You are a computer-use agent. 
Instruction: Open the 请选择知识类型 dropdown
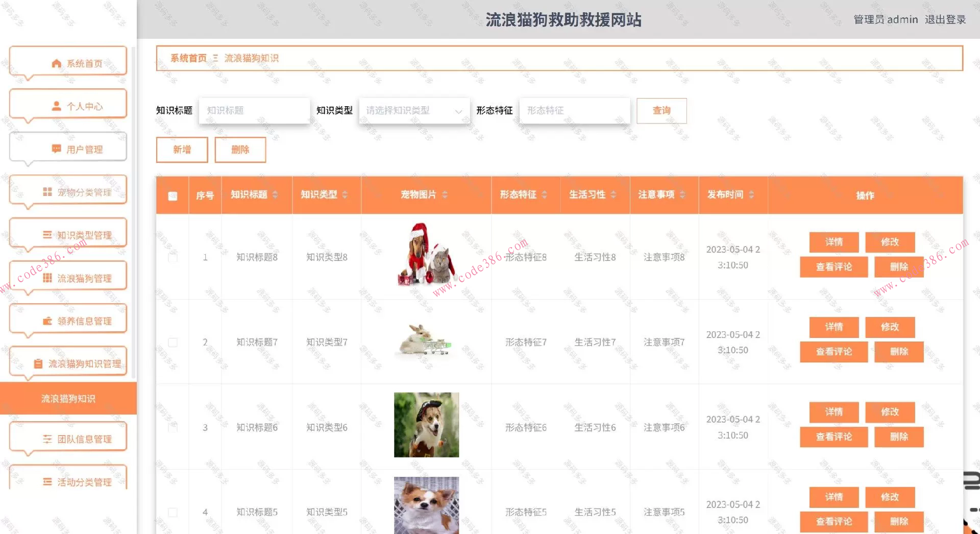coord(413,110)
